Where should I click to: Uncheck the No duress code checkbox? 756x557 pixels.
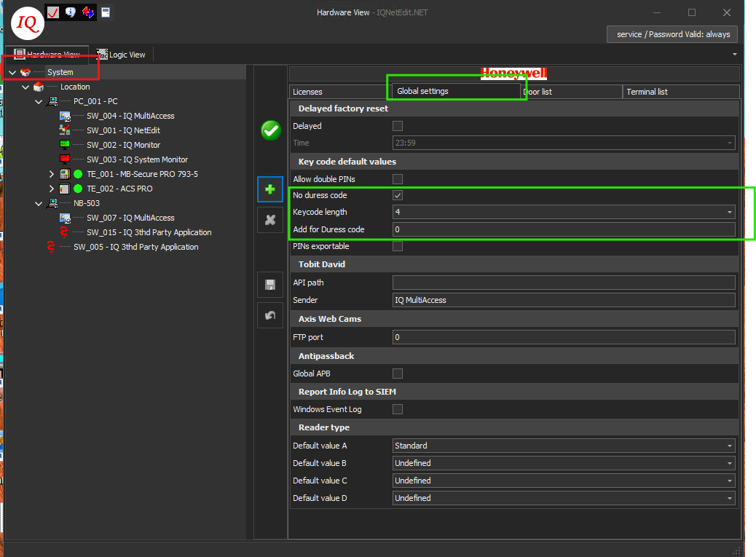tap(397, 195)
